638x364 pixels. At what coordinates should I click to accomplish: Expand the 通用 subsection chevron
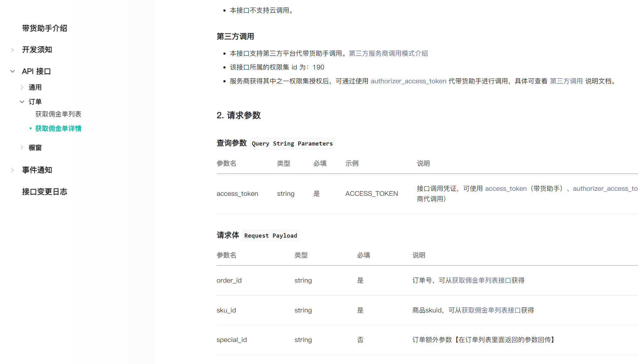tap(22, 87)
